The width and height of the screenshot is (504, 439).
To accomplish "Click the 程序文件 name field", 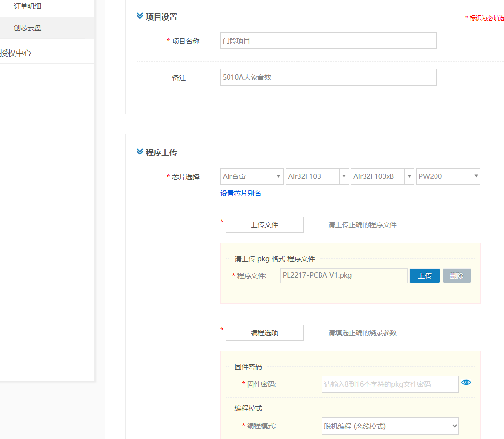I will click(x=344, y=276).
